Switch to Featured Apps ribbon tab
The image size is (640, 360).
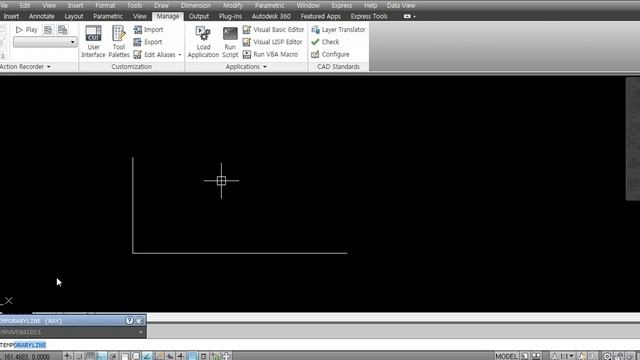click(320, 16)
